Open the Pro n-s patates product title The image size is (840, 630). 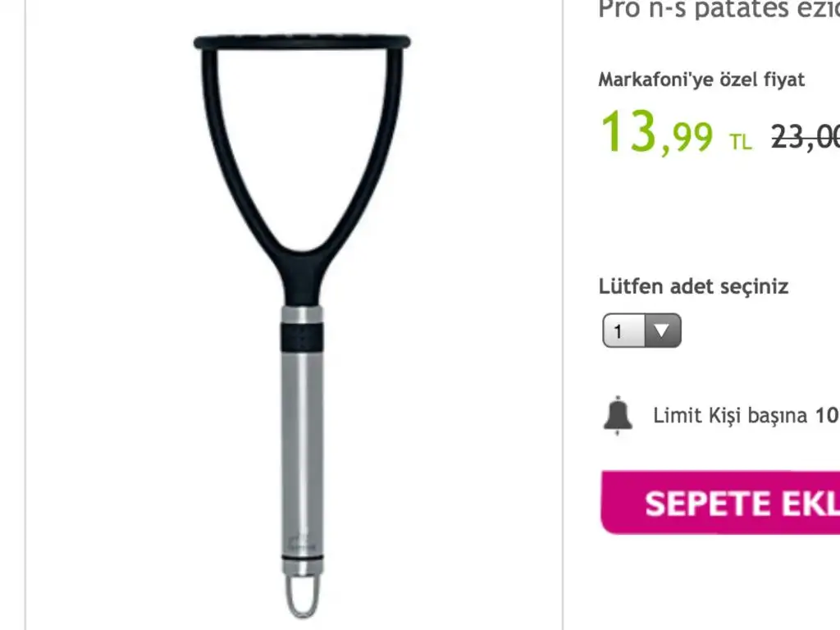(719, 10)
